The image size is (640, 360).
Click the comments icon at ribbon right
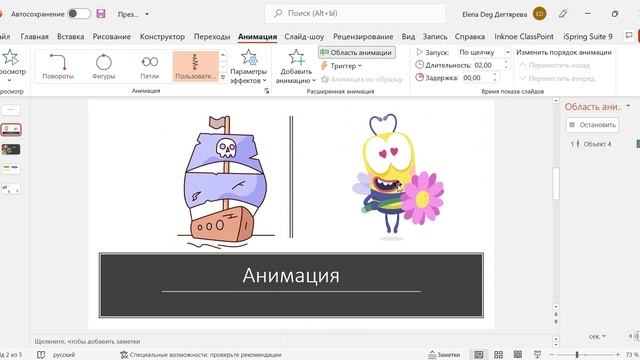click(x=629, y=36)
